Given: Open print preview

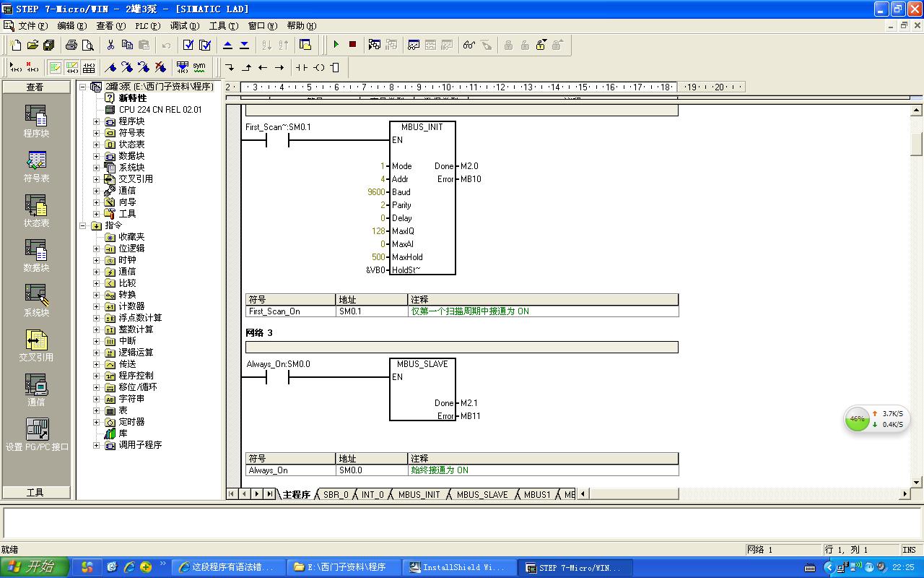Looking at the screenshot, I should click(x=88, y=45).
